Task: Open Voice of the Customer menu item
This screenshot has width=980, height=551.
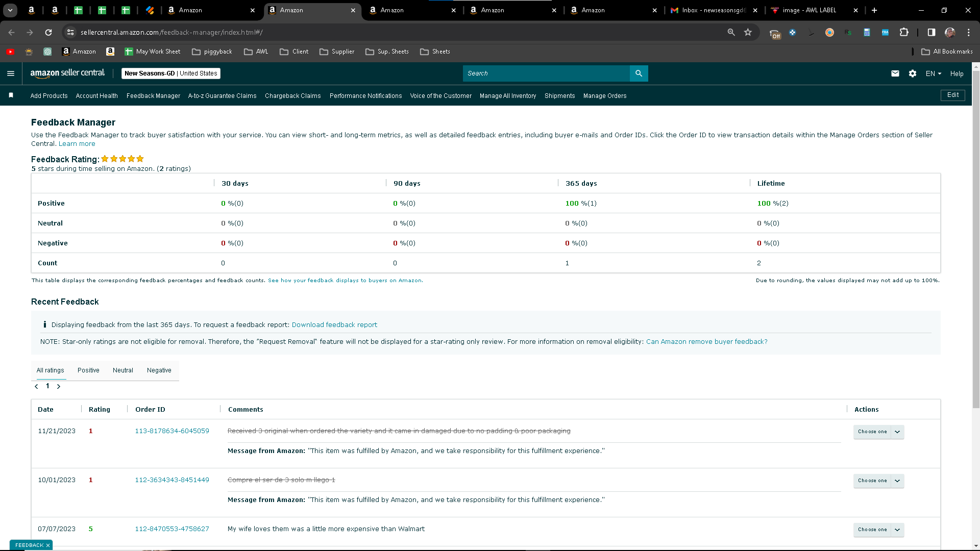Action: (441, 96)
